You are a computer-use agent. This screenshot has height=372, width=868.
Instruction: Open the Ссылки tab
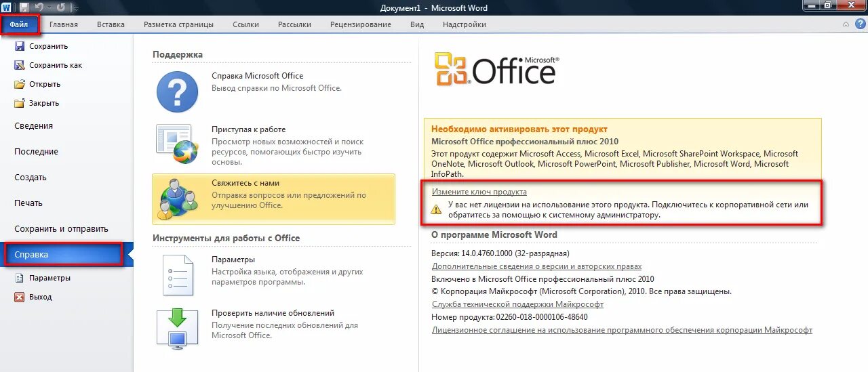(x=245, y=24)
